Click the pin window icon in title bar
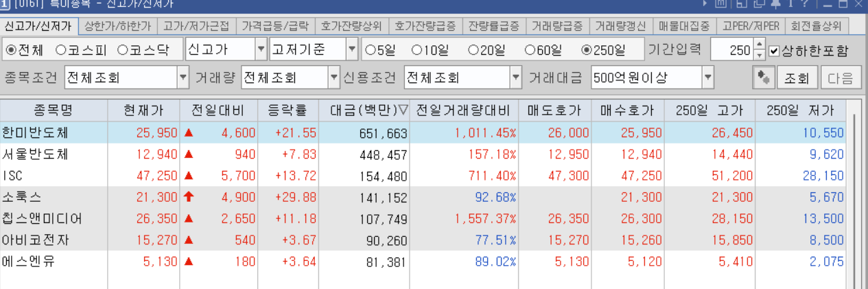 (x=775, y=3)
